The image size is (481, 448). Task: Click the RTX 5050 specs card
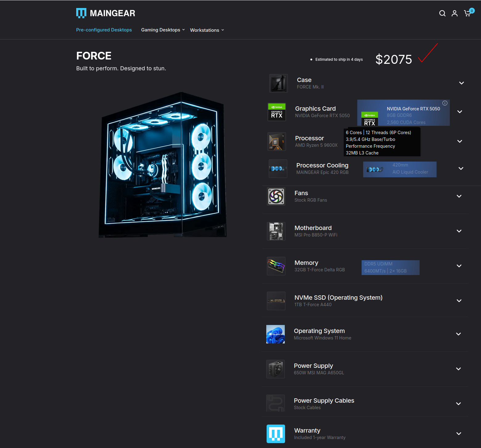click(x=404, y=113)
